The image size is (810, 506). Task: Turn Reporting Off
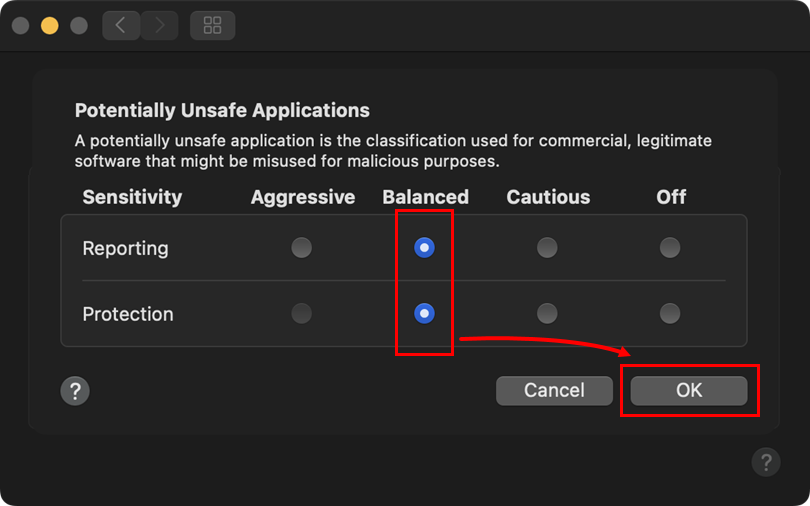[x=670, y=247]
